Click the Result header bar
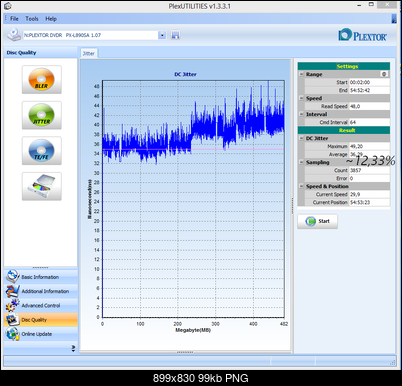 pyautogui.click(x=344, y=130)
